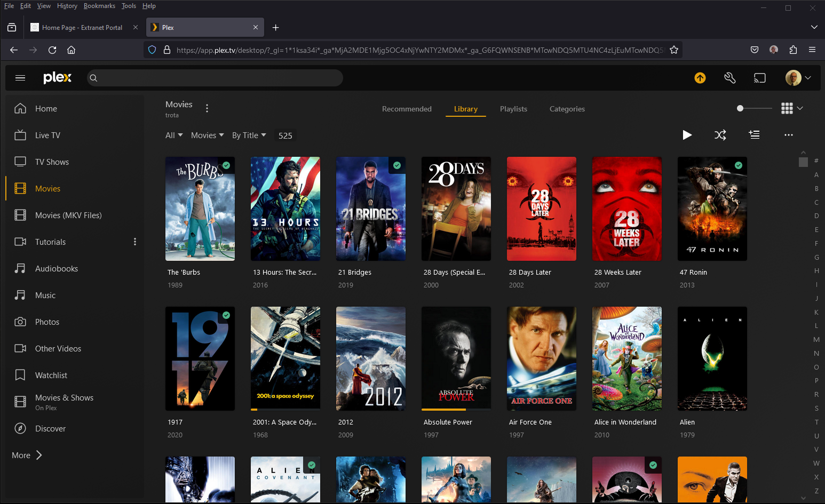This screenshot has width=825, height=504.
Task: Open Tutorials more options dots
Action: click(135, 242)
